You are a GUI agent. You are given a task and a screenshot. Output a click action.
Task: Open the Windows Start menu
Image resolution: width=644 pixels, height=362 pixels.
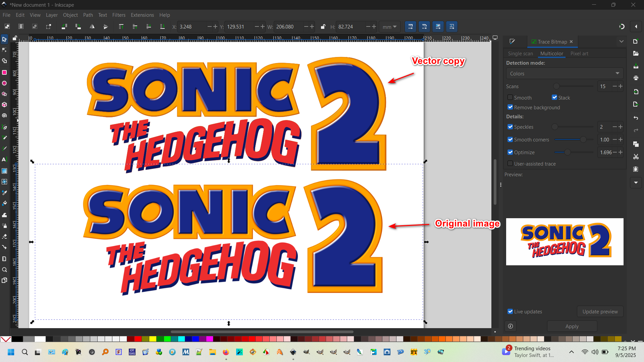11,352
